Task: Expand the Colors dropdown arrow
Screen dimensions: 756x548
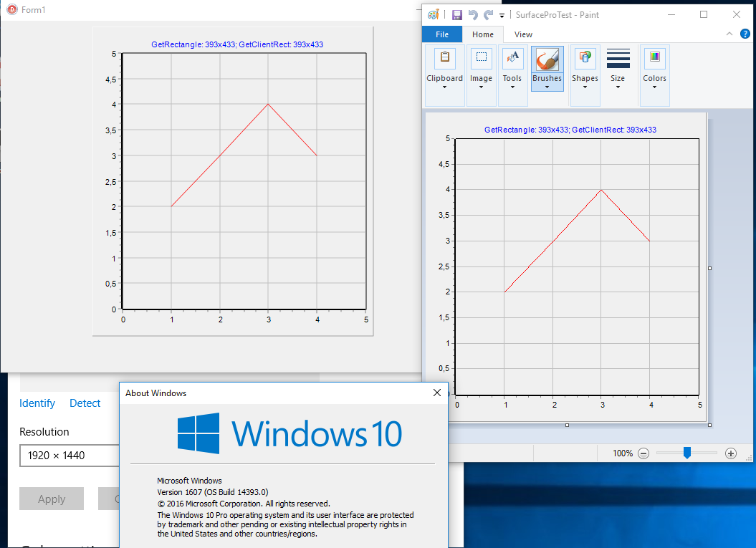Action: (654, 87)
